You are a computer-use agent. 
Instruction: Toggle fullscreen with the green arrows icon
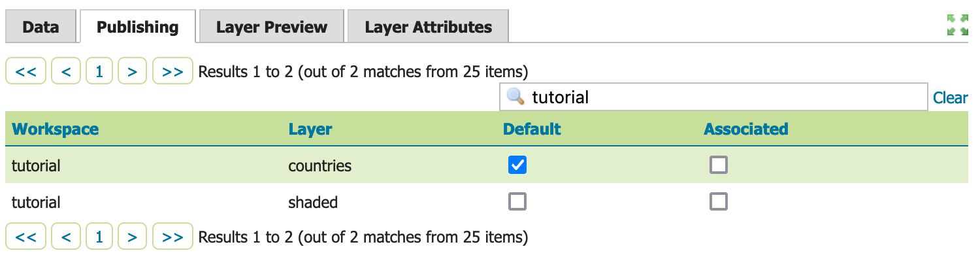[957, 25]
